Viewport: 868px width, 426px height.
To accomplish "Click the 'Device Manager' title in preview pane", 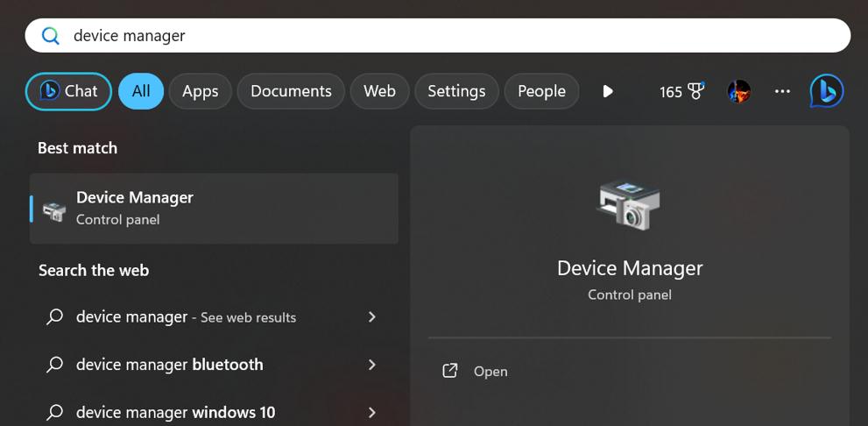I will [630, 268].
